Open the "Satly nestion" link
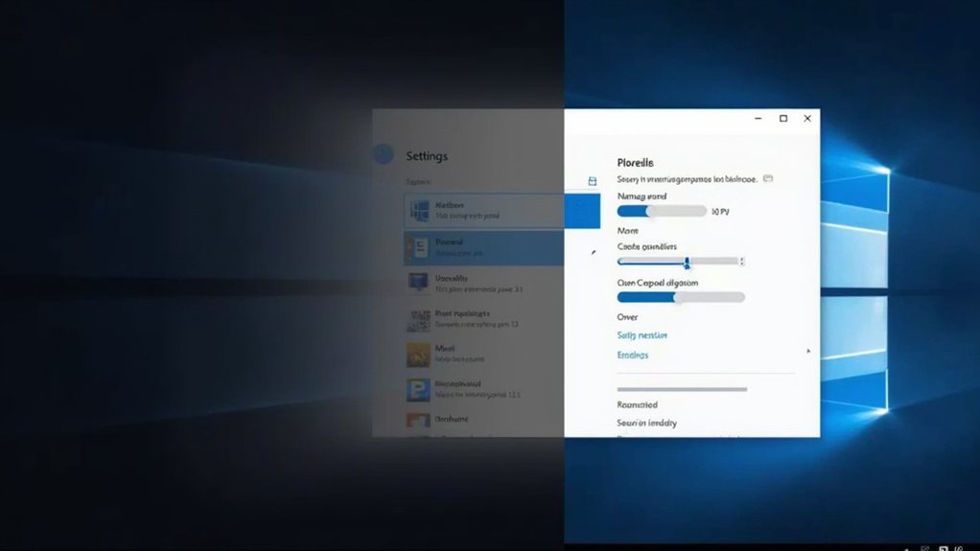The width and height of the screenshot is (980, 551). tap(642, 335)
